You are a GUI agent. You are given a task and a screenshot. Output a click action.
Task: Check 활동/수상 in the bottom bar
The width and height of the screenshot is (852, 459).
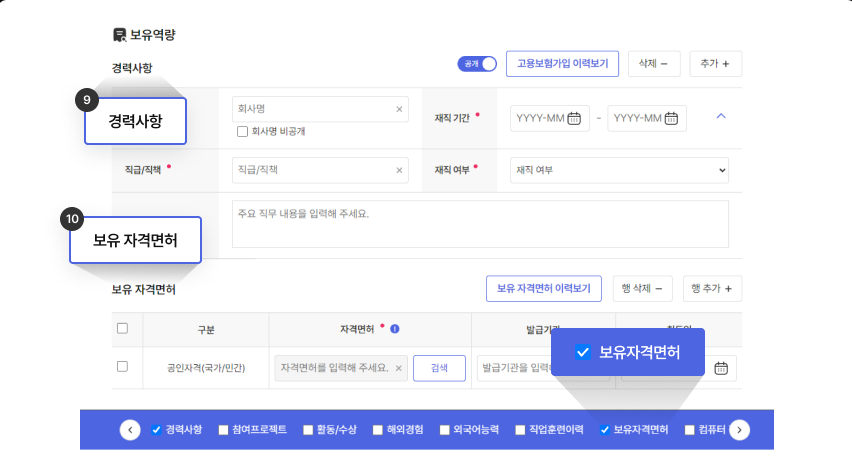[x=308, y=430]
